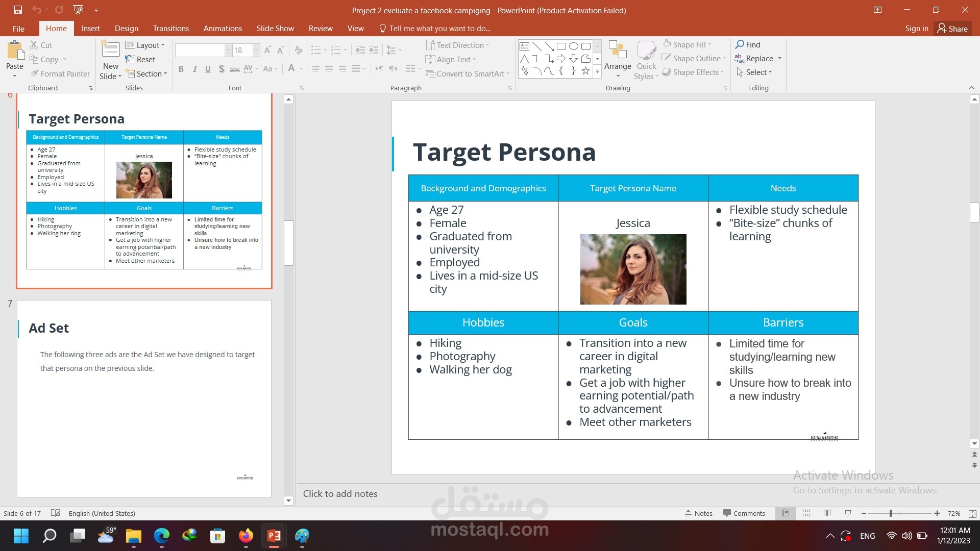The image size is (980, 551).
Task: Open the Layout dropdown
Action: coord(145,45)
